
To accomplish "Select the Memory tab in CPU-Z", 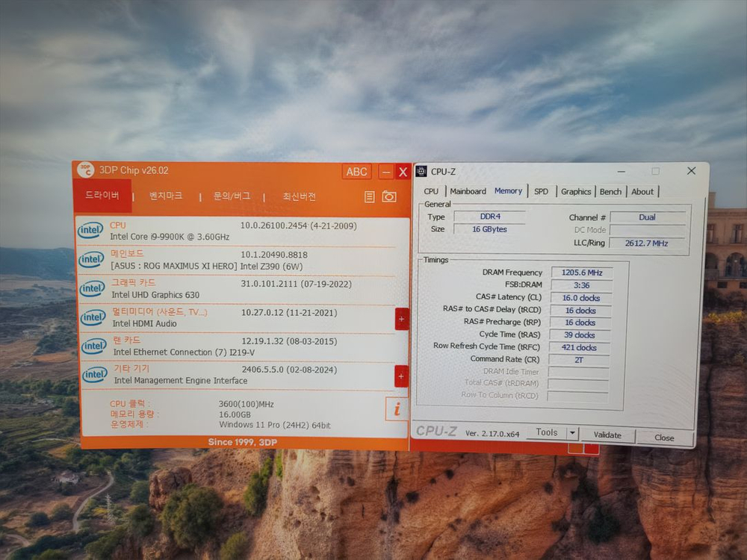I will [x=508, y=190].
